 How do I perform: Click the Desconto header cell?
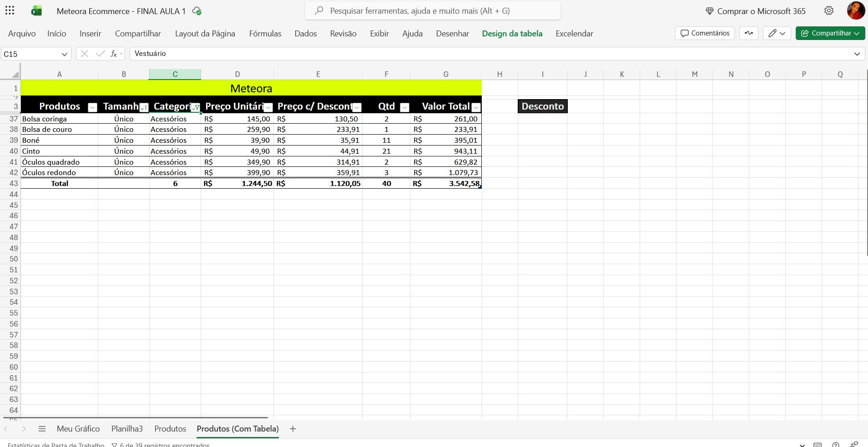point(543,106)
